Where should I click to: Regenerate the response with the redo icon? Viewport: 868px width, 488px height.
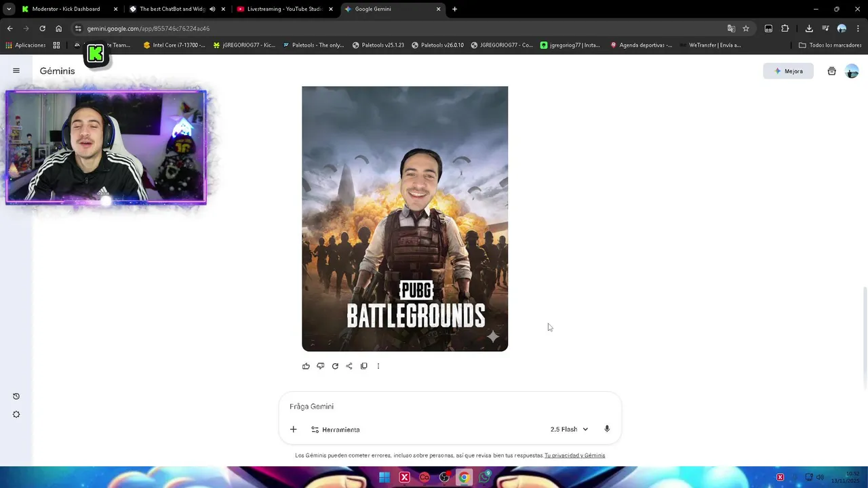click(x=335, y=366)
